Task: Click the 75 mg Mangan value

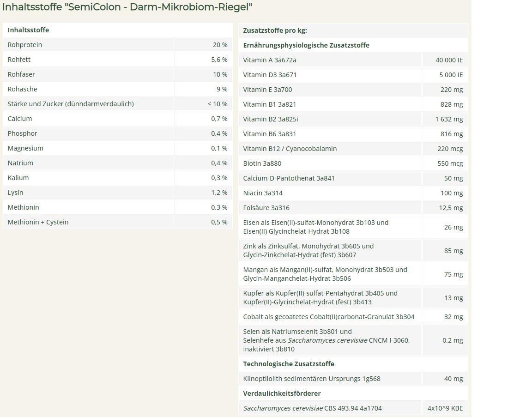Action: (x=453, y=274)
